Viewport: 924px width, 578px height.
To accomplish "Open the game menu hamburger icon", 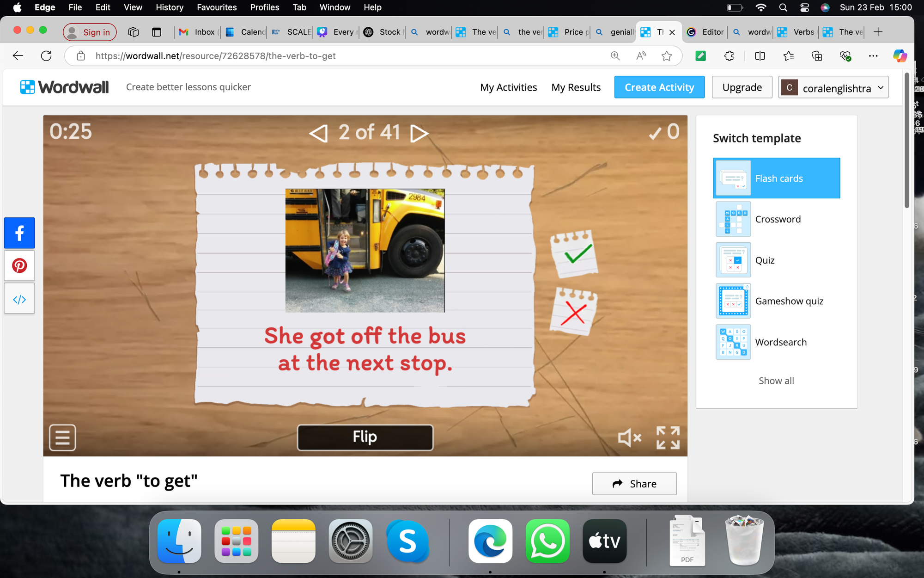I will coord(62,437).
